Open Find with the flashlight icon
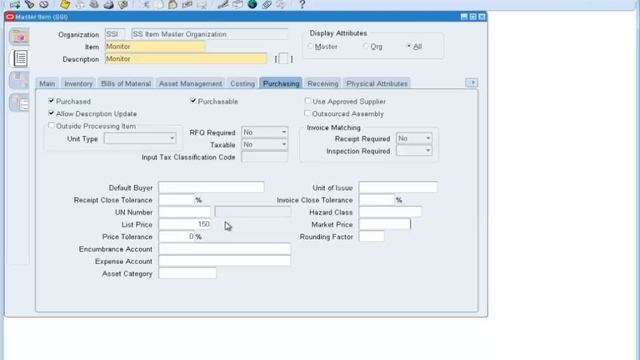Viewport: 640px width, 360px height. (x=29, y=4)
